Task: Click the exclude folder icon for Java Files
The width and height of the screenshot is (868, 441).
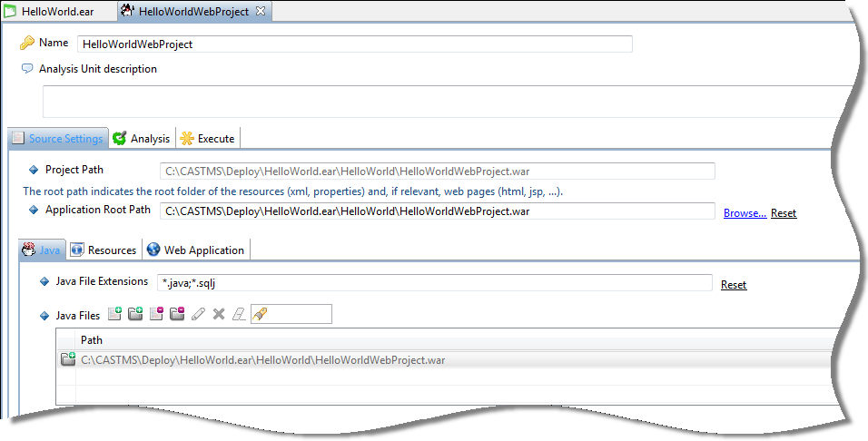Action: tap(177, 314)
